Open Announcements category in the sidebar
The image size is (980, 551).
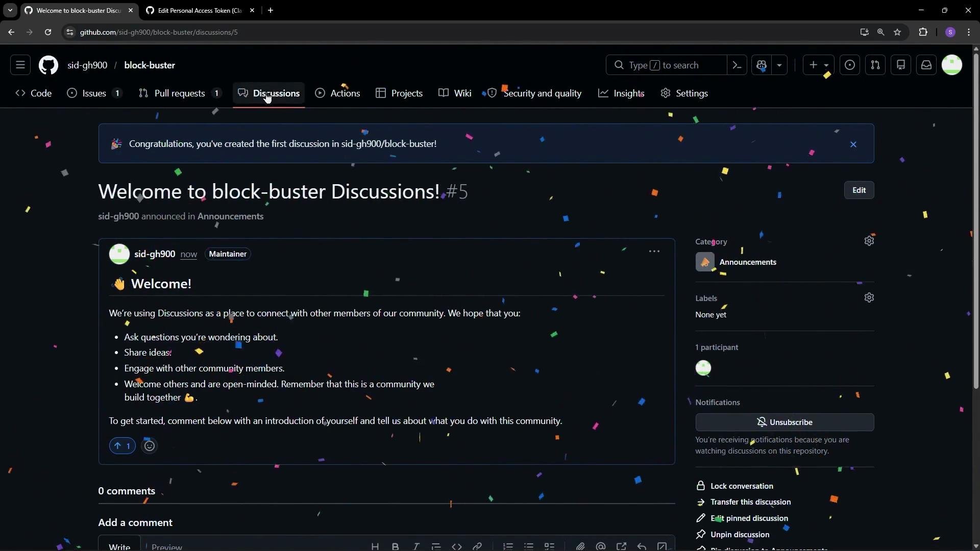[x=748, y=262]
